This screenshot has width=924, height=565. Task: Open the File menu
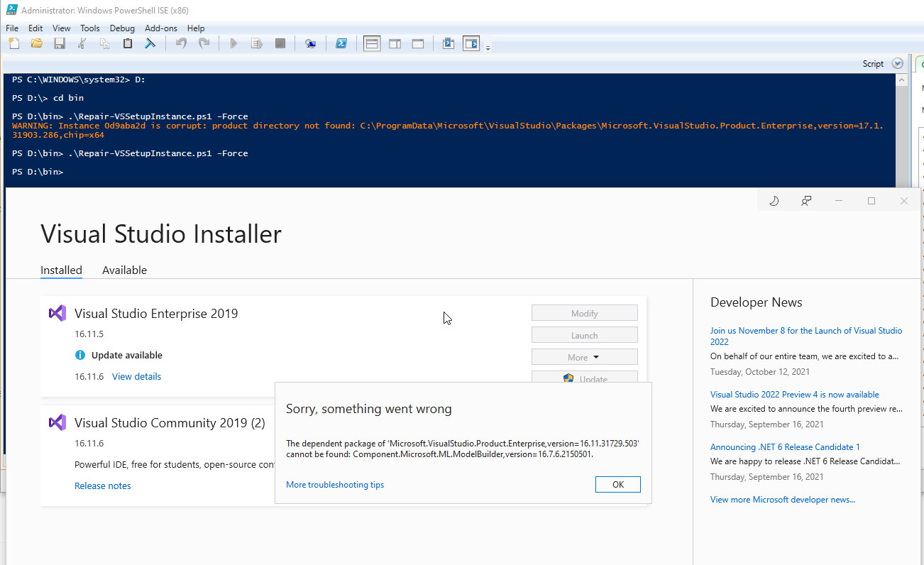tap(12, 28)
